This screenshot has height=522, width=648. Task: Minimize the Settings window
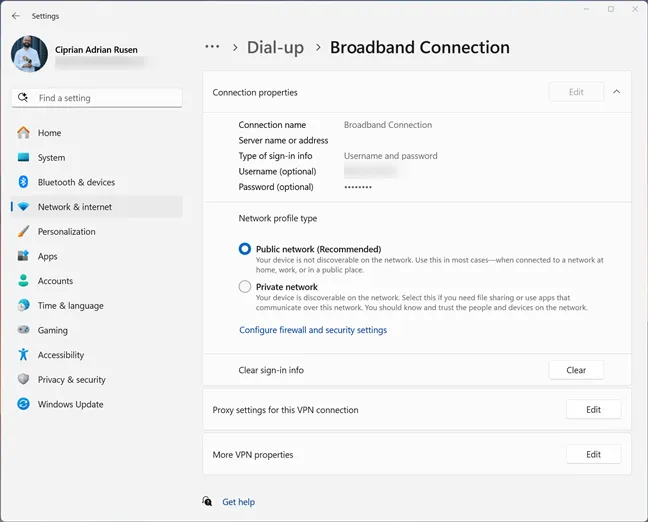tap(586, 9)
